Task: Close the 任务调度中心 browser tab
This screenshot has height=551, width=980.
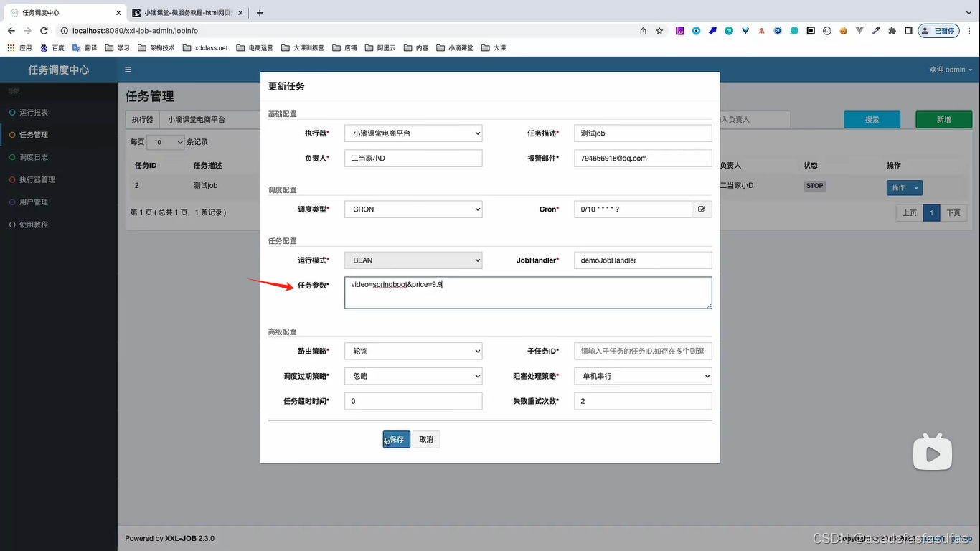Action: point(118,12)
